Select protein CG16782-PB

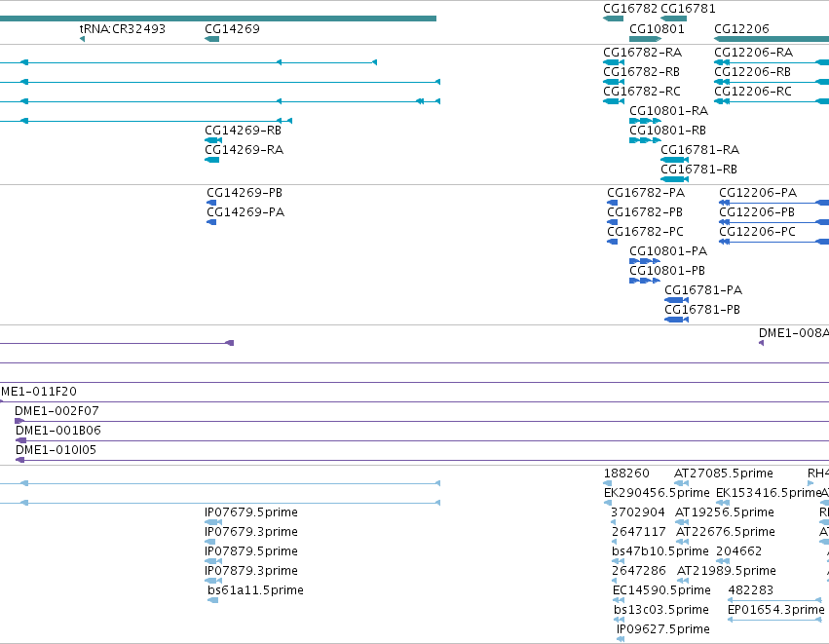click(645, 212)
